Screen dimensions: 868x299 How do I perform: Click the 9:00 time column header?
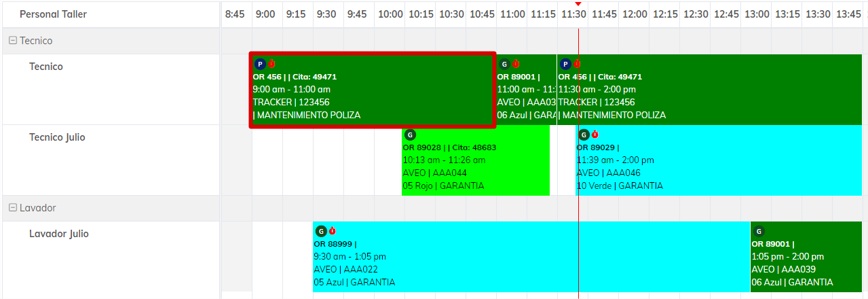(x=267, y=14)
